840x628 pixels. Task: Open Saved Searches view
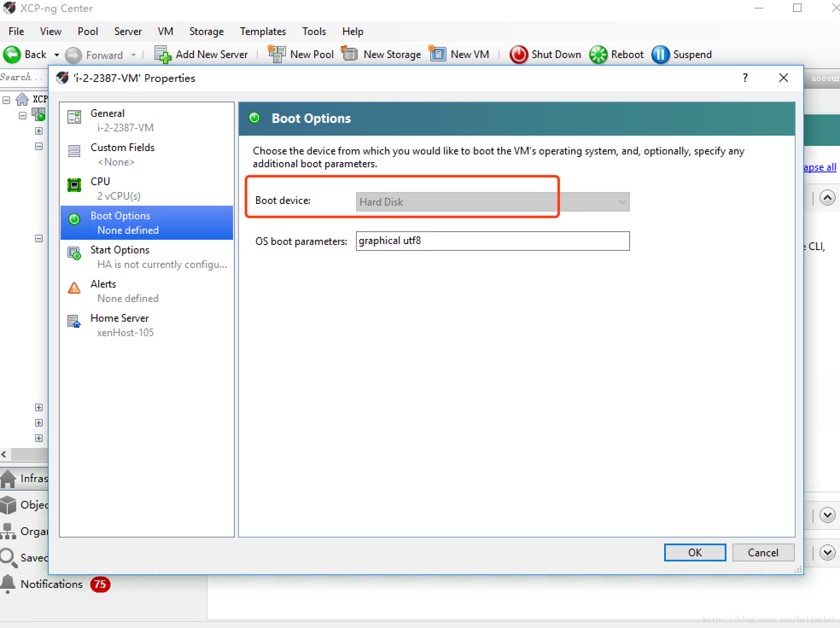24,558
